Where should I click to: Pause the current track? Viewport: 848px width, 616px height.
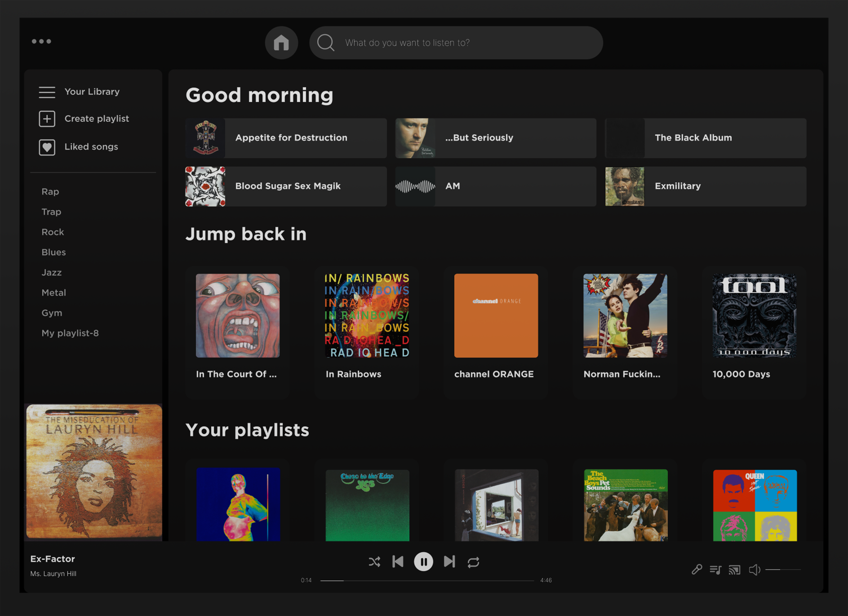(x=423, y=562)
